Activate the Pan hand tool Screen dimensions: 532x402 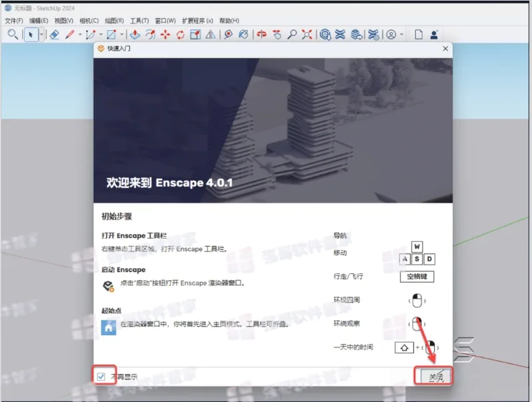277,35
